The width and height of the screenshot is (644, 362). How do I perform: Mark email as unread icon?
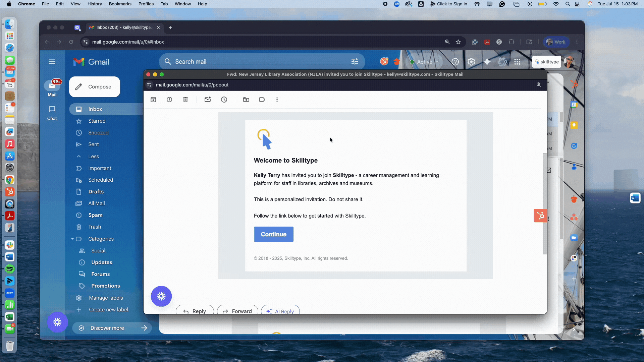click(x=208, y=100)
